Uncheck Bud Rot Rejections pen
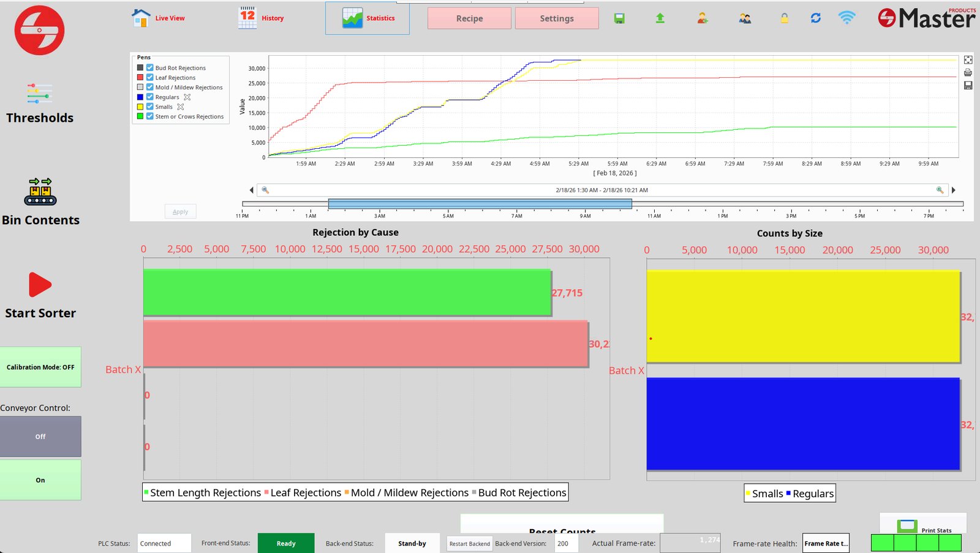The image size is (980, 553). tap(149, 67)
